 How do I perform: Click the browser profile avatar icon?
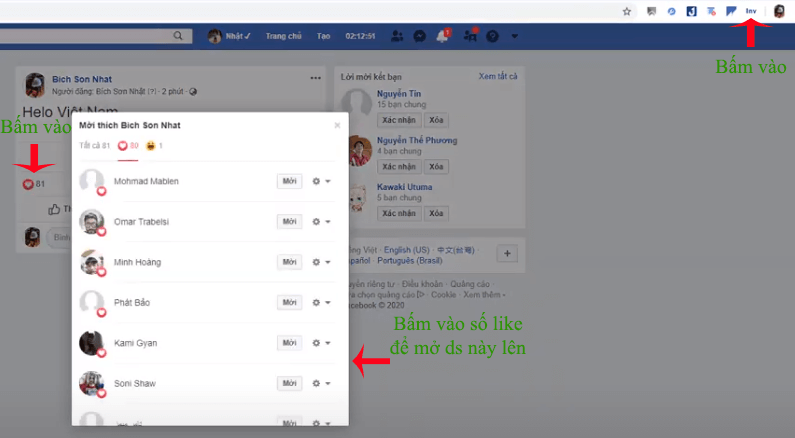coord(779,11)
